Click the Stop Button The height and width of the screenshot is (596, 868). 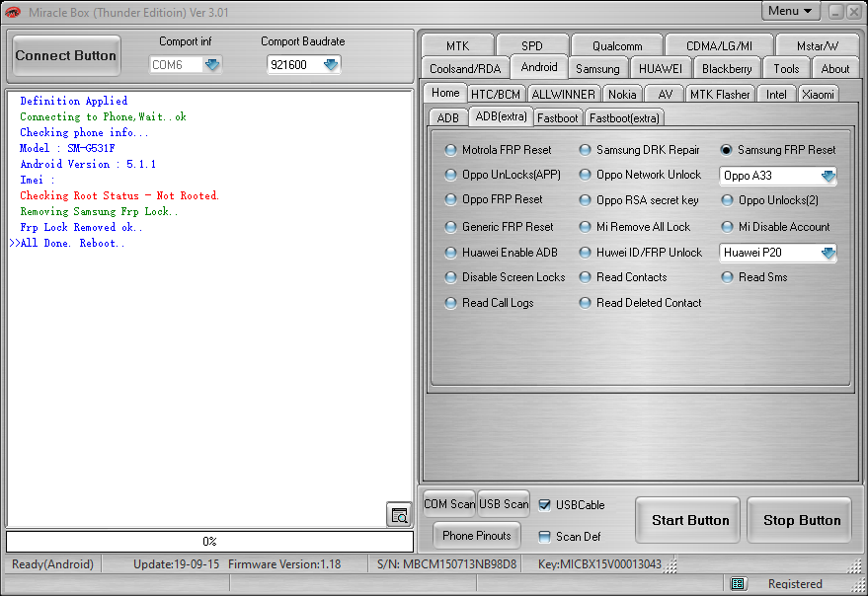coord(801,520)
